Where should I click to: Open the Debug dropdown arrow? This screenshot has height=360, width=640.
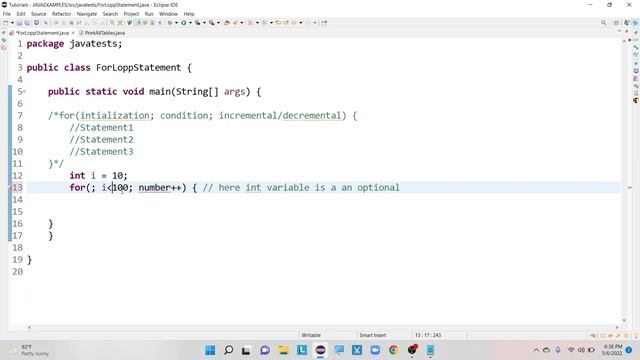(176, 23)
